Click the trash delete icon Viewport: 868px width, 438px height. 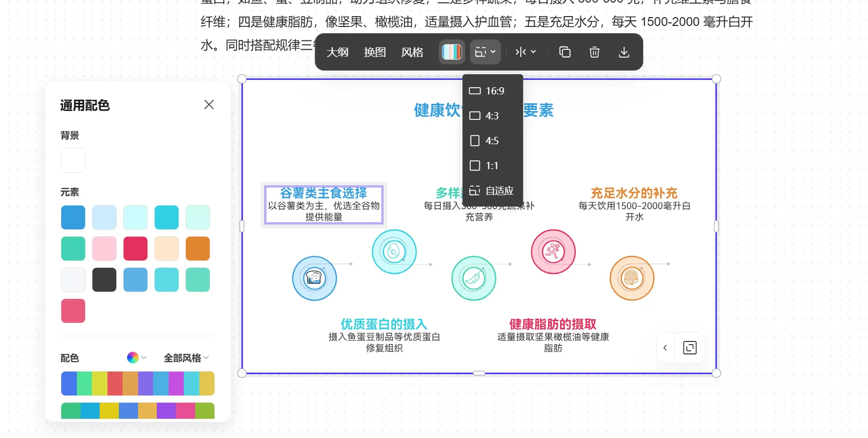(594, 52)
